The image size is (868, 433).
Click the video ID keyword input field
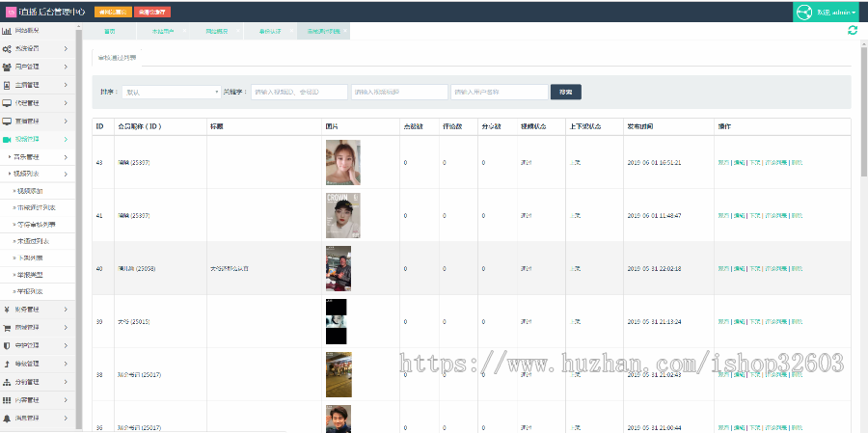click(298, 93)
